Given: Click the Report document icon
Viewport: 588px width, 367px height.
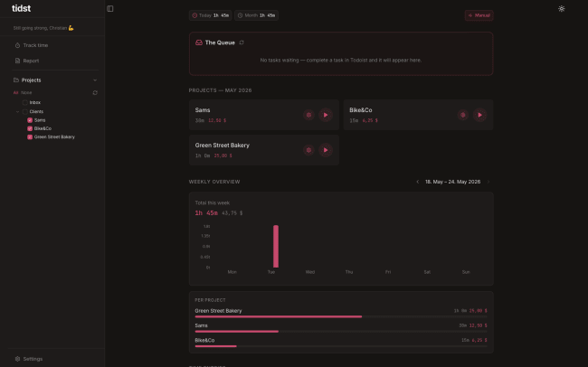Looking at the screenshot, I should 17,61.
